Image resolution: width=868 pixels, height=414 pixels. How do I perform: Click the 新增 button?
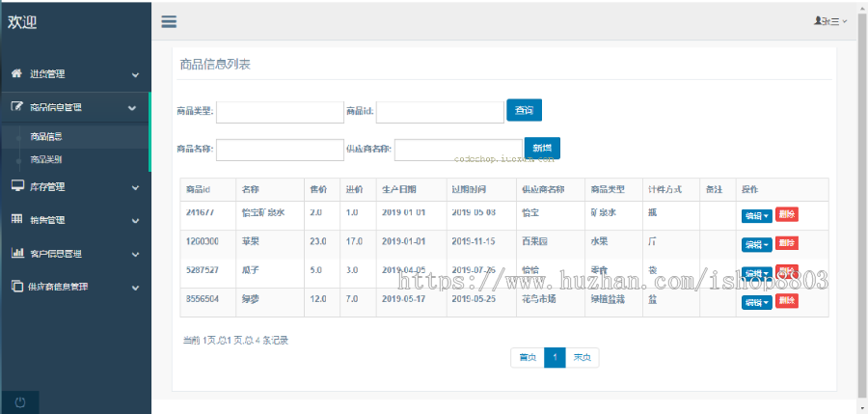[x=542, y=148]
